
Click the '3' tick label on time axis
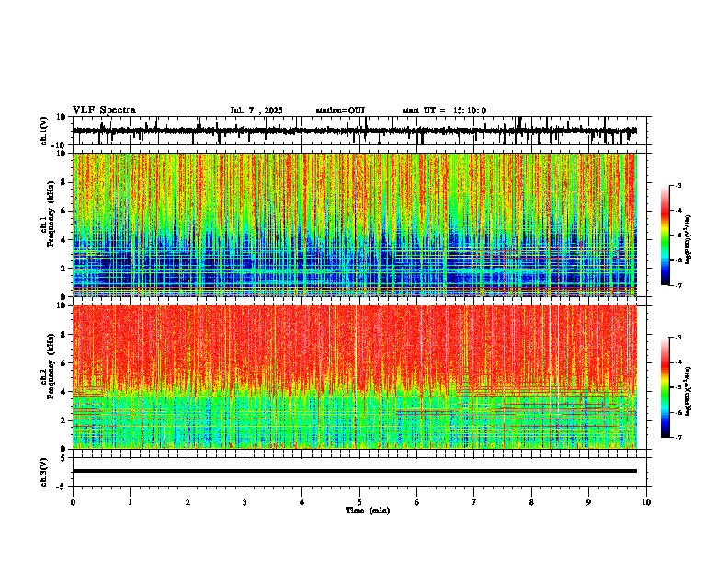(x=245, y=502)
